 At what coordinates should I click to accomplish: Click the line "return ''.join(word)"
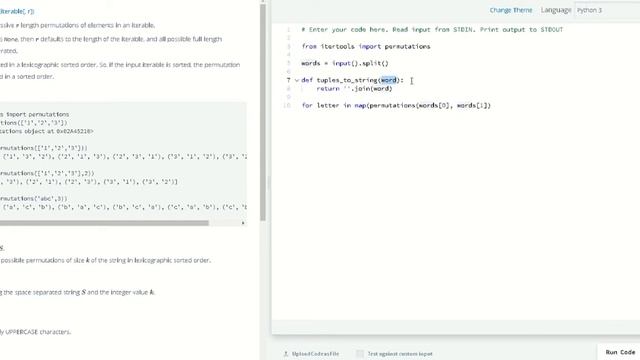(354, 89)
